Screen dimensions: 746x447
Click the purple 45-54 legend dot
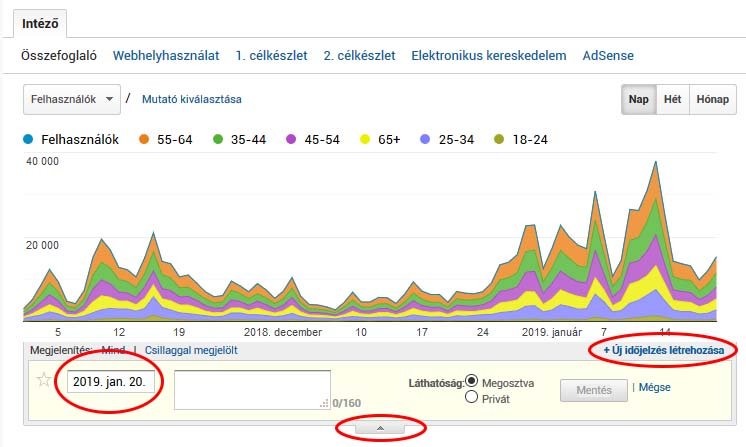click(292, 140)
